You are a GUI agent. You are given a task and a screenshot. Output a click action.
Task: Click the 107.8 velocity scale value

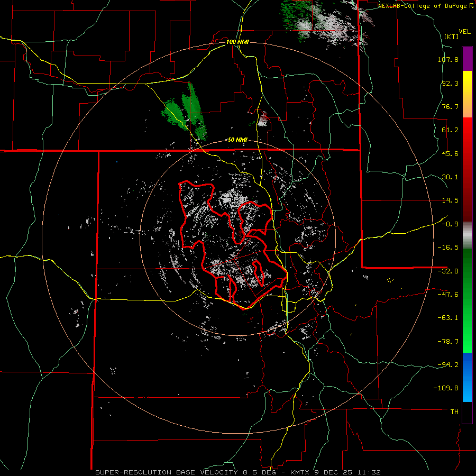pos(448,59)
